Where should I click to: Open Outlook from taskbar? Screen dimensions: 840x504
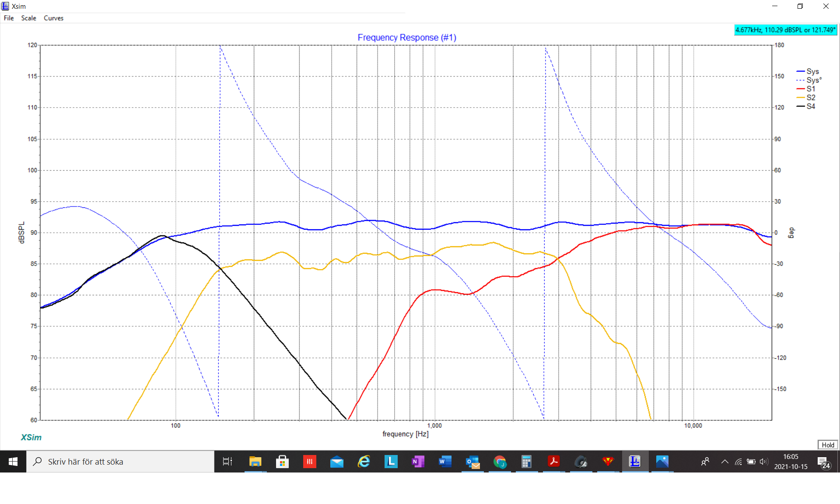[x=472, y=462]
